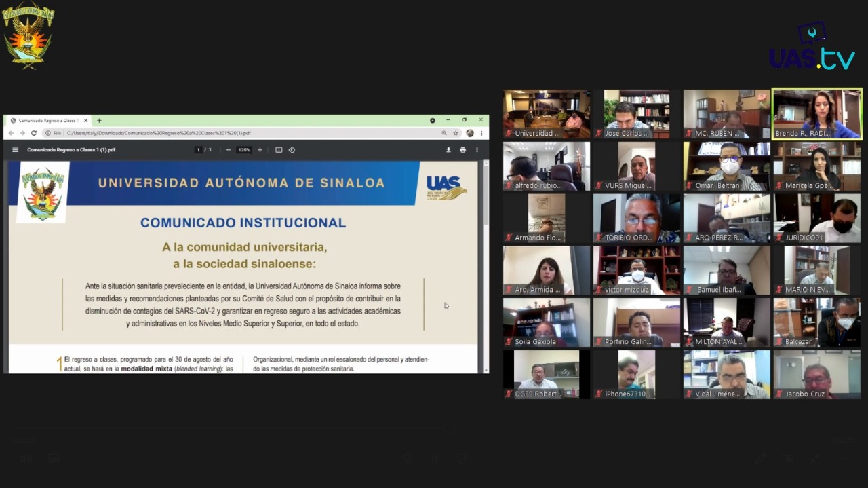Select Vidal Jiménez's video tile
The image size is (868, 488).
pos(727,375)
